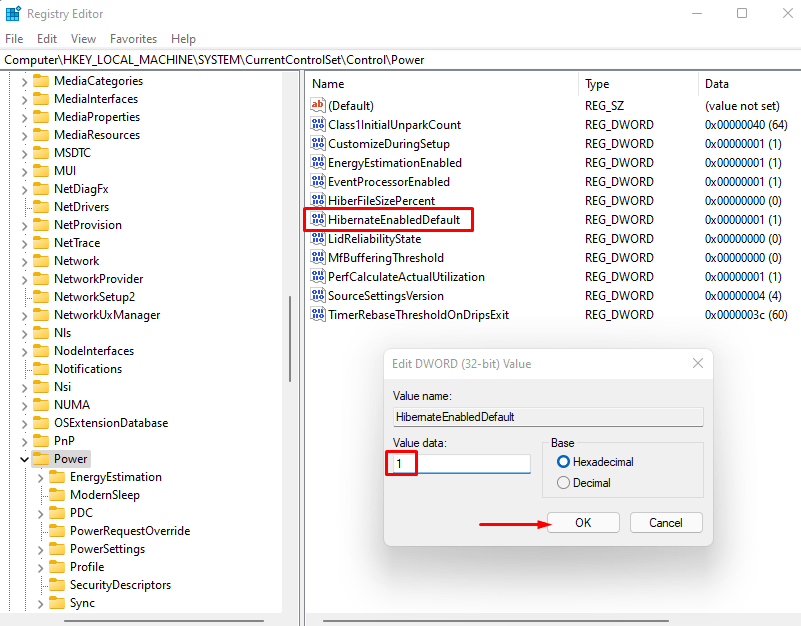
Task: Click the Value name field
Action: [548, 417]
